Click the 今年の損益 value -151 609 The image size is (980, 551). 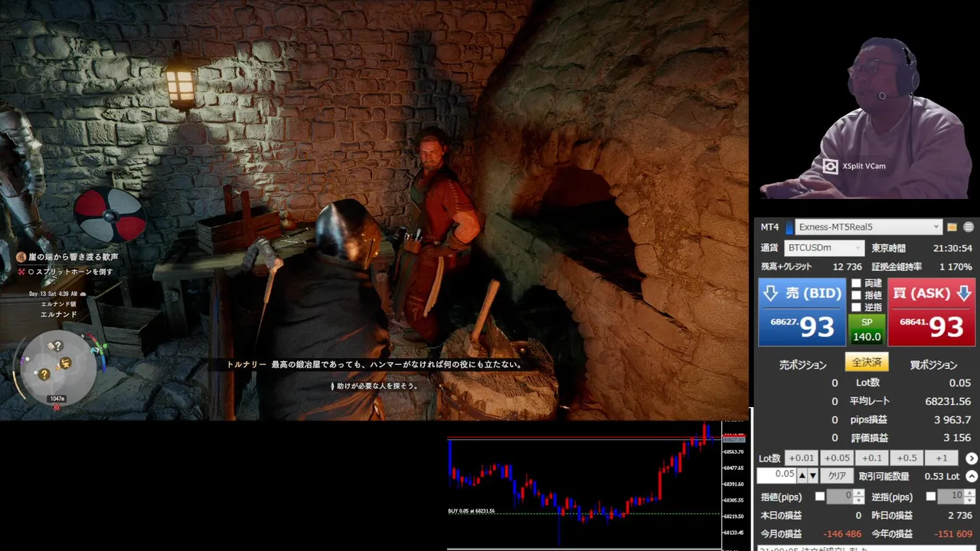point(953,534)
